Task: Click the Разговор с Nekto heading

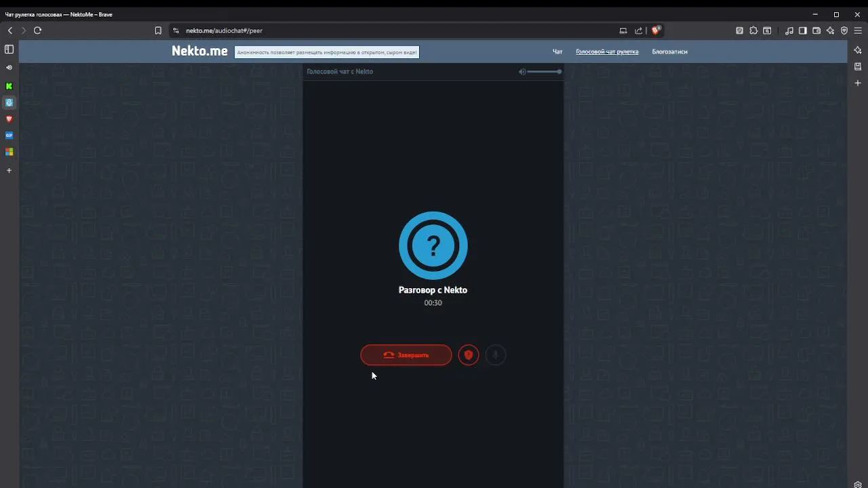Action: (433, 290)
